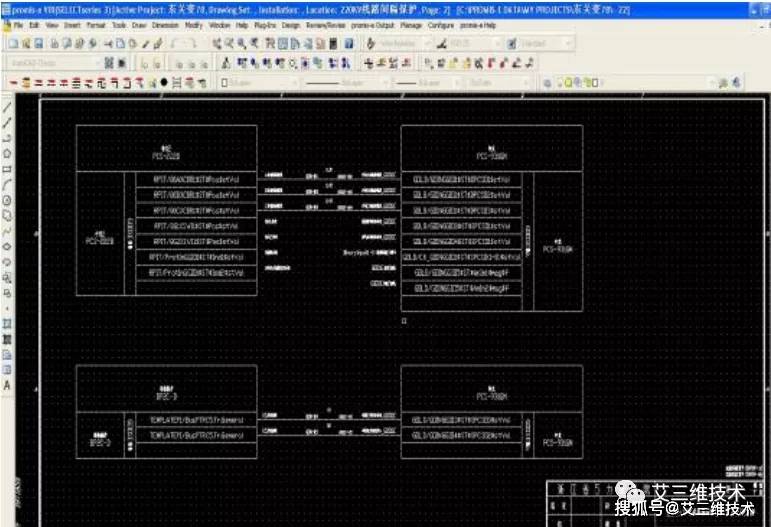Open the Draw menu

(x=139, y=25)
